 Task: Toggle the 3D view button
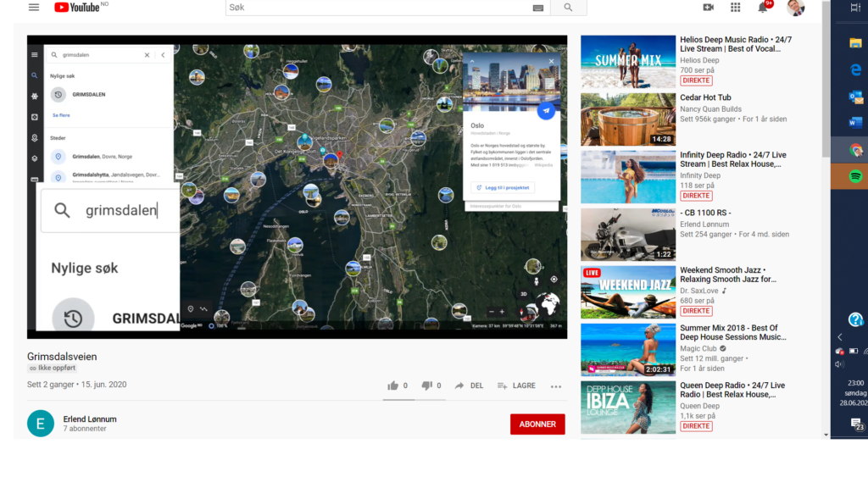pos(524,294)
